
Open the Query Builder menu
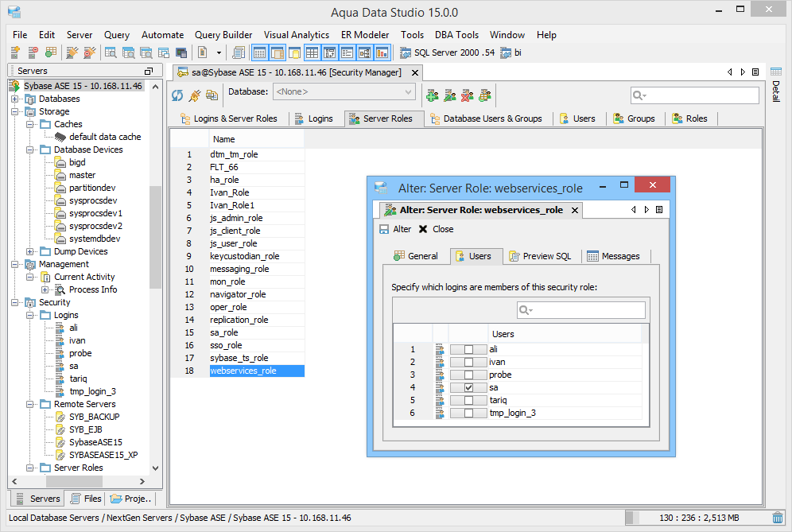click(223, 35)
